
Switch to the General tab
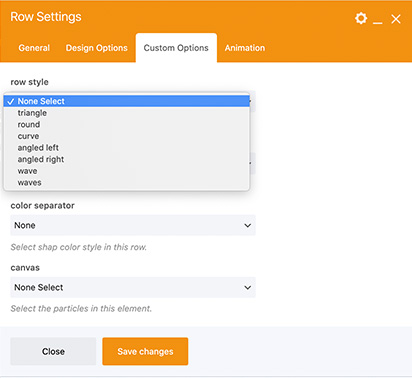[34, 48]
